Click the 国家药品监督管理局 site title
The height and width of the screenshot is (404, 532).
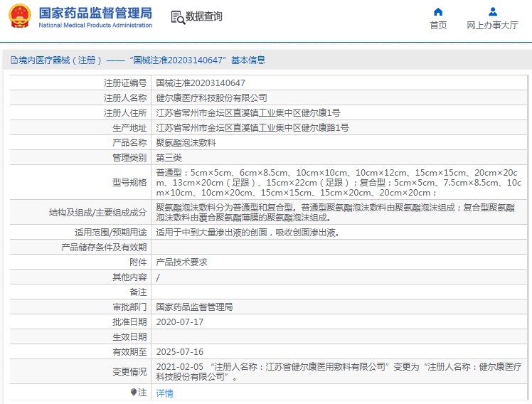tap(95, 13)
